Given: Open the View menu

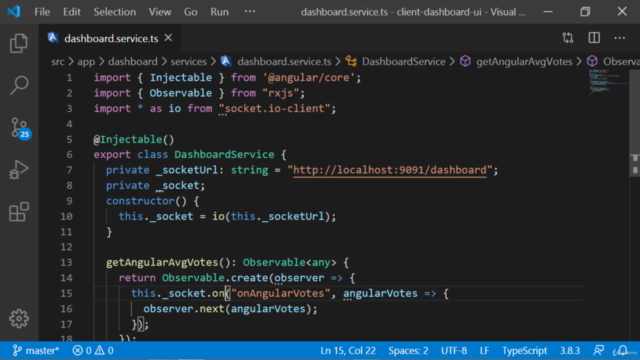Looking at the screenshot, I should [160, 12].
